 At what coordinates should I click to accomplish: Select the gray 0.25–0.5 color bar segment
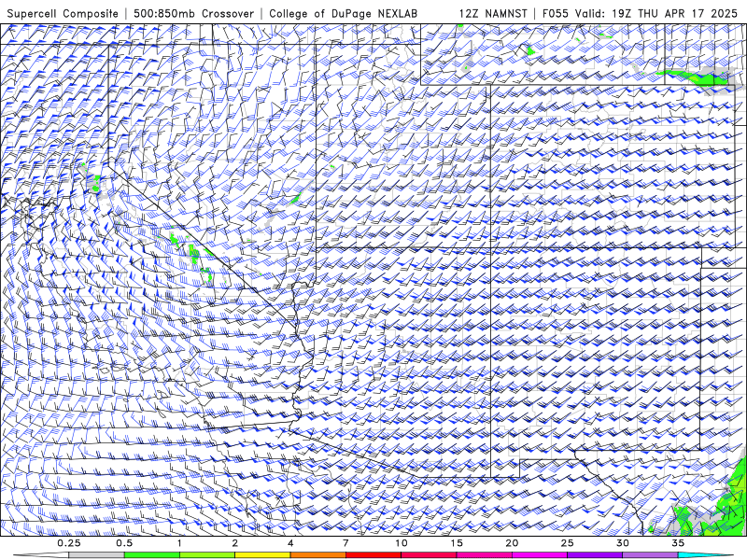pos(97,555)
